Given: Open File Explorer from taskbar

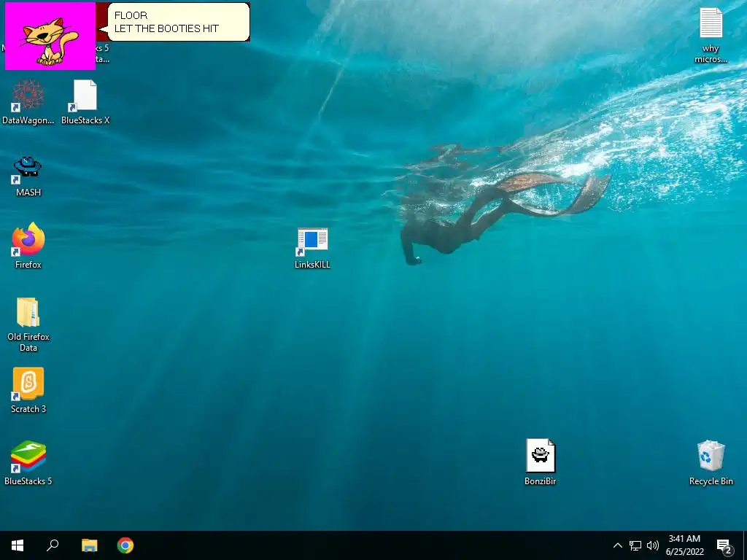Looking at the screenshot, I should tap(89, 545).
